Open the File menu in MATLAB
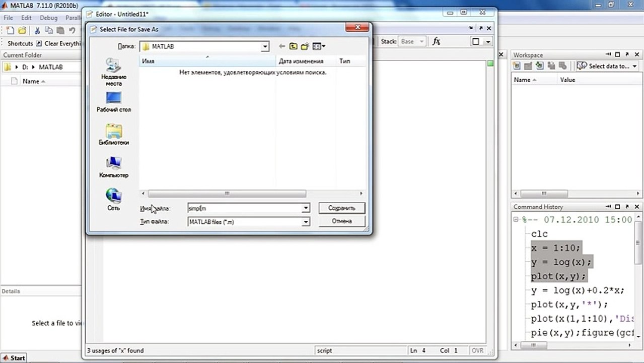Viewport: 644px width, 363px height. point(8,18)
